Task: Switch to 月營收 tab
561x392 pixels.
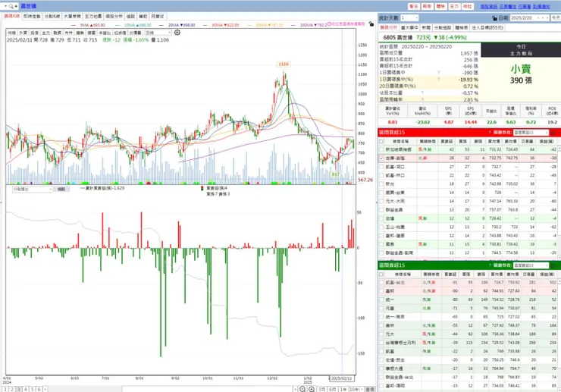Action: point(157,17)
